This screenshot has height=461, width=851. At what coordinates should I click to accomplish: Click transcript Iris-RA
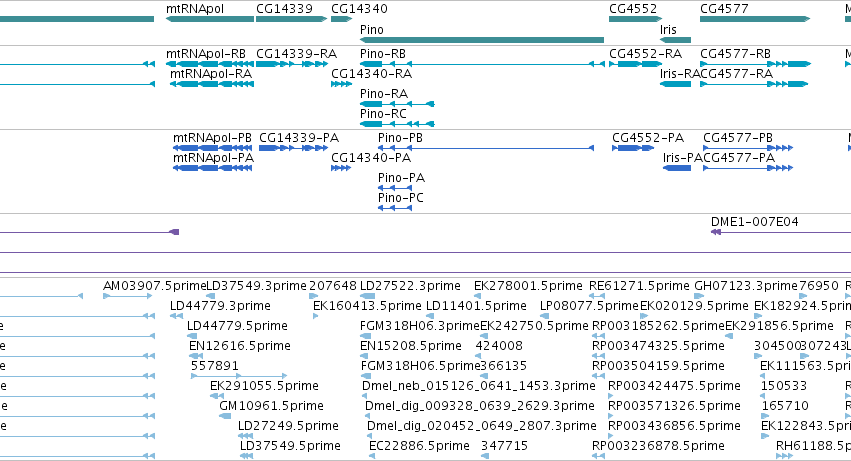(679, 74)
